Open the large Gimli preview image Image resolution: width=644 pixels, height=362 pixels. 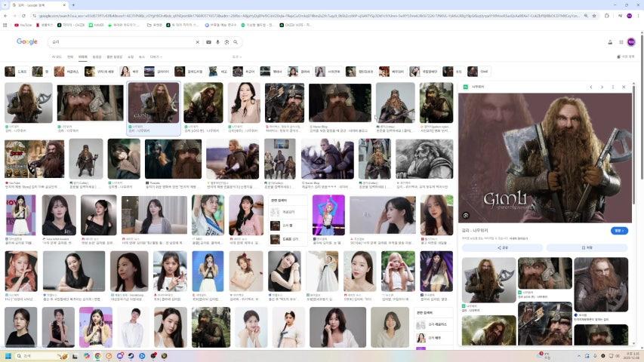tap(545, 158)
